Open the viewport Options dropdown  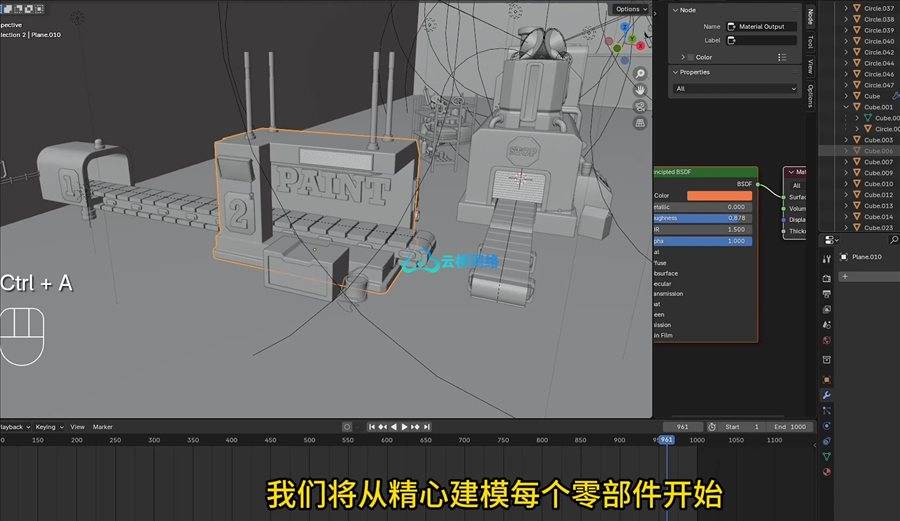(630, 9)
